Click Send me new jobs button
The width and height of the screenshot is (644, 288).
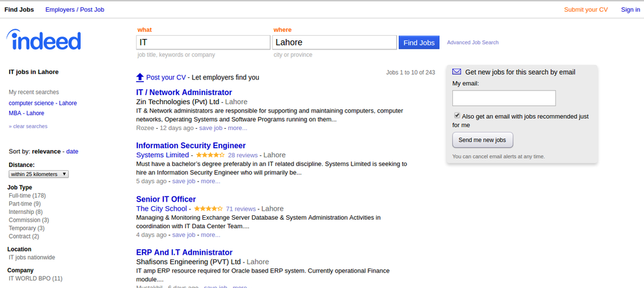point(482,140)
